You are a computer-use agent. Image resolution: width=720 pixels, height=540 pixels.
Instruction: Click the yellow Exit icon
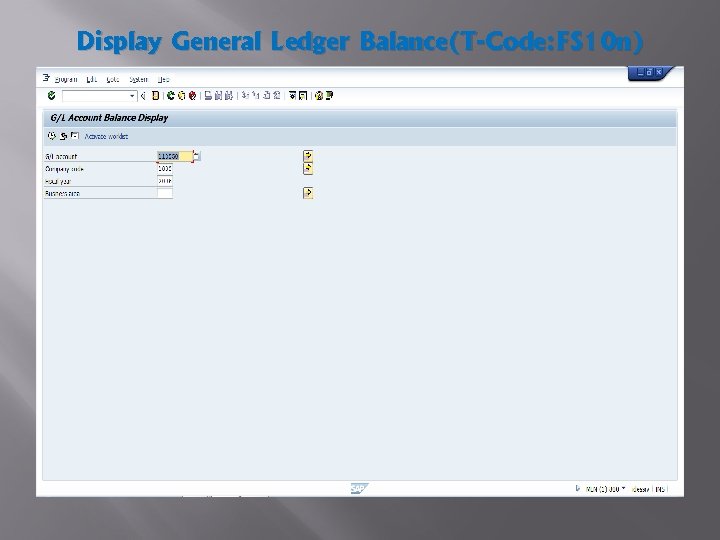pos(181,96)
